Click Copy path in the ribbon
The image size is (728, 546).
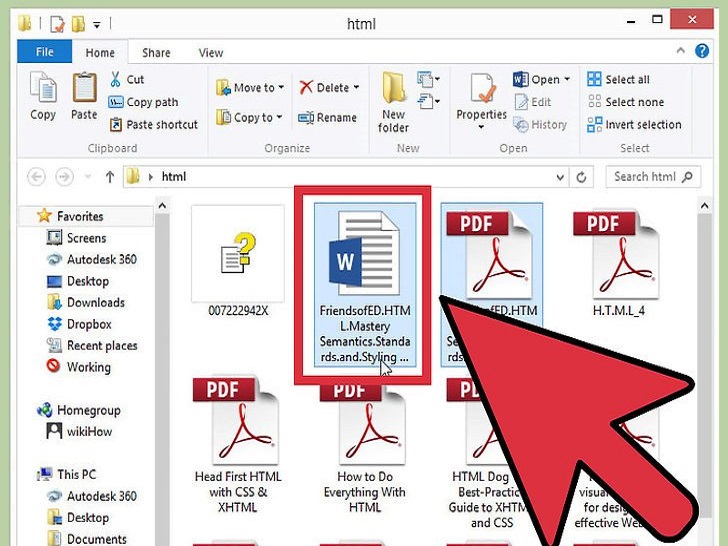[x=143, y=102]
